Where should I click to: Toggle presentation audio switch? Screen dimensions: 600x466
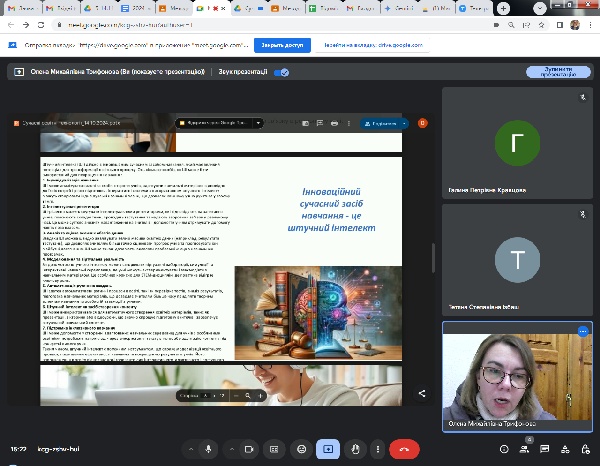coord(282,72)
